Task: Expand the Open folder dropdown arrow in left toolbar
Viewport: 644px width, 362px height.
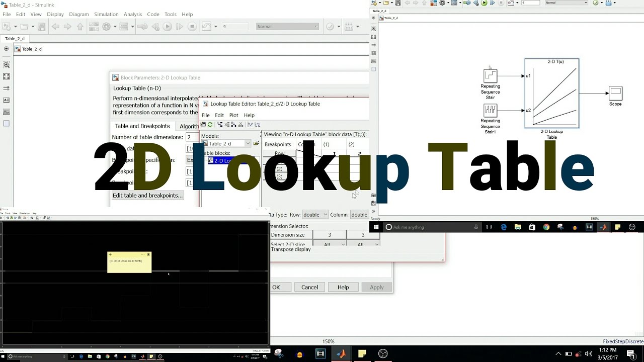Action: click(32, 27)
